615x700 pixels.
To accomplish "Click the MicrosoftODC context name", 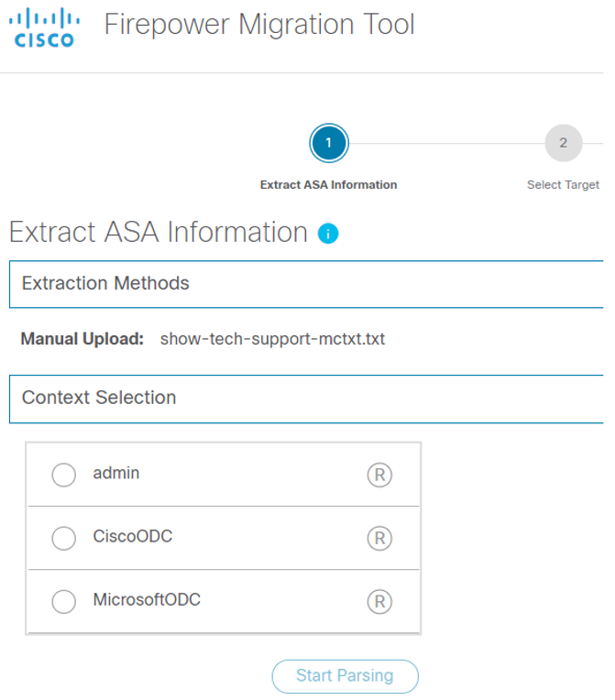I will click(x=147, y=599).
